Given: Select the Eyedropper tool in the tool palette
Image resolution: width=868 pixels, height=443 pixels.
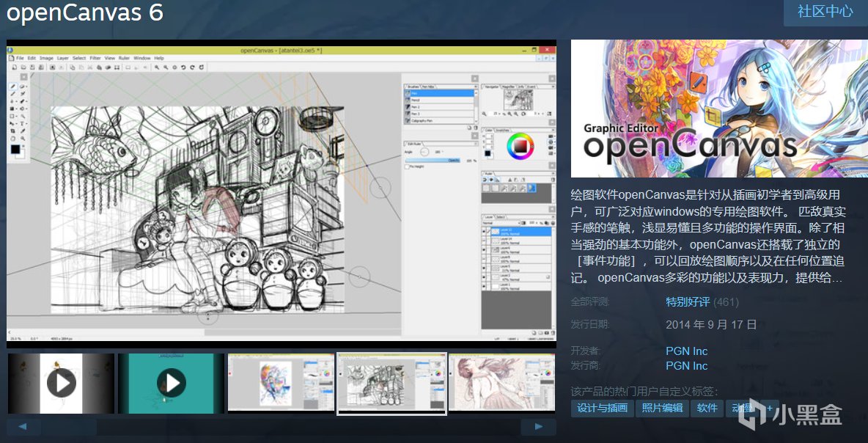Looking at the screenshot, I should tap(23, 131).
